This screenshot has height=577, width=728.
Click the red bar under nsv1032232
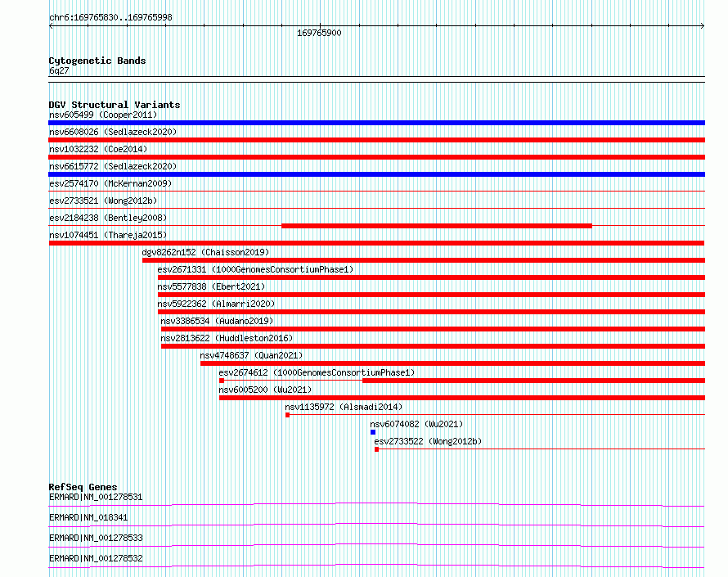pos(376,157)
